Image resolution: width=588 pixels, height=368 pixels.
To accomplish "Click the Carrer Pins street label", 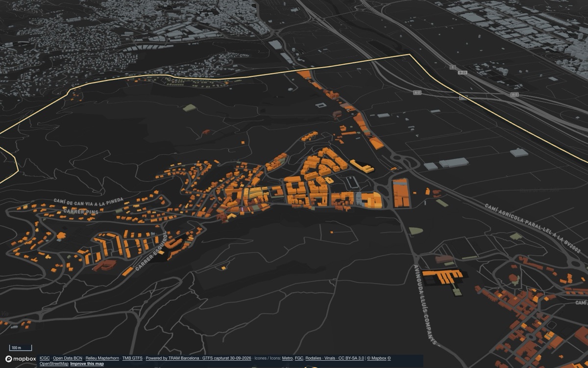I will click(80, 211).
